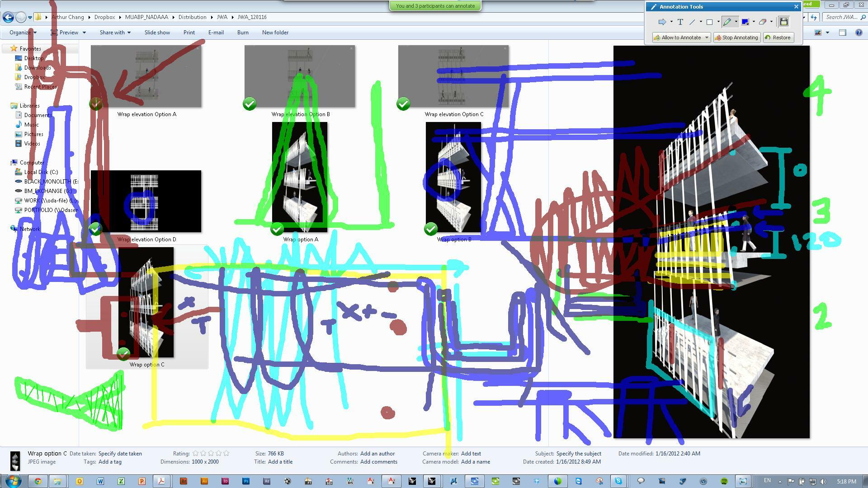Expand arrow tool options dropdown

tap(671, 22)
